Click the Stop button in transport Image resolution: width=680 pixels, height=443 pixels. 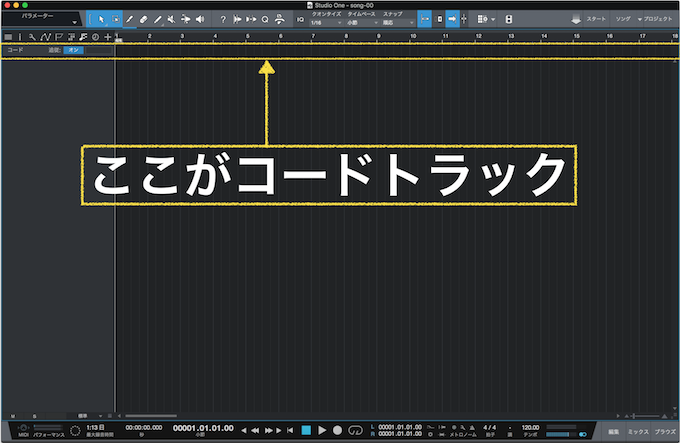pyautogui.click(x=306, y=430)
